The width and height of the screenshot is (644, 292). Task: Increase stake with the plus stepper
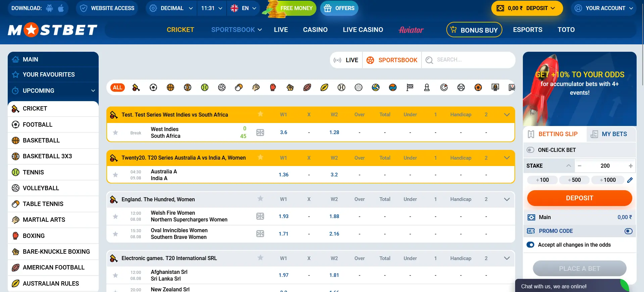coord(631,166)
